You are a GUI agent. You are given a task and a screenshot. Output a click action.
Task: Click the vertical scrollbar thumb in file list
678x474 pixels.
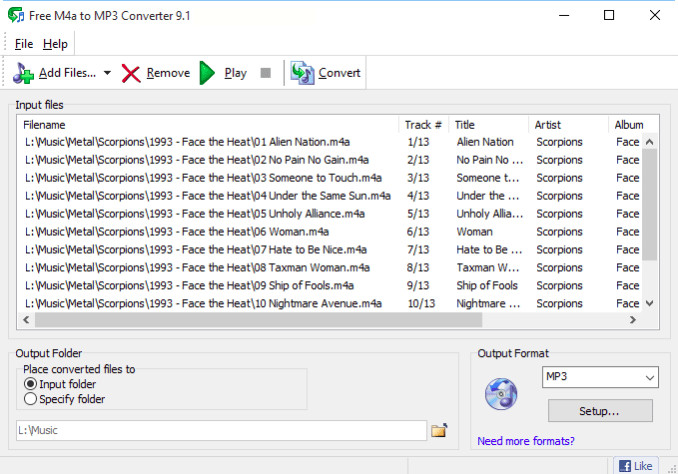pyautogui.click(x=649, y=205)
